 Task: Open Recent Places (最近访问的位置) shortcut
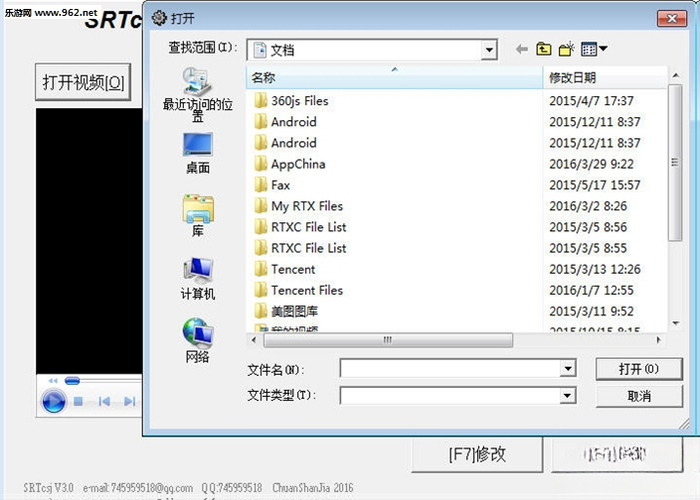coord(197,95)
